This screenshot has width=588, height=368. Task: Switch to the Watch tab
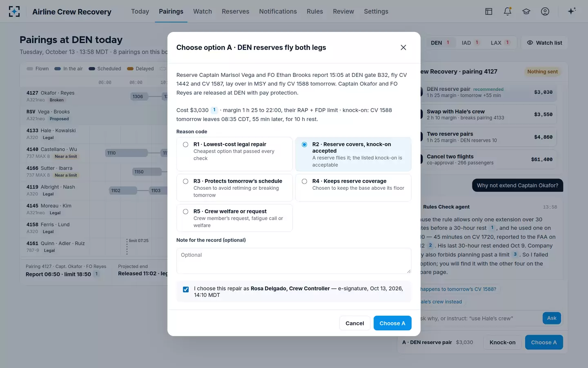203,11
